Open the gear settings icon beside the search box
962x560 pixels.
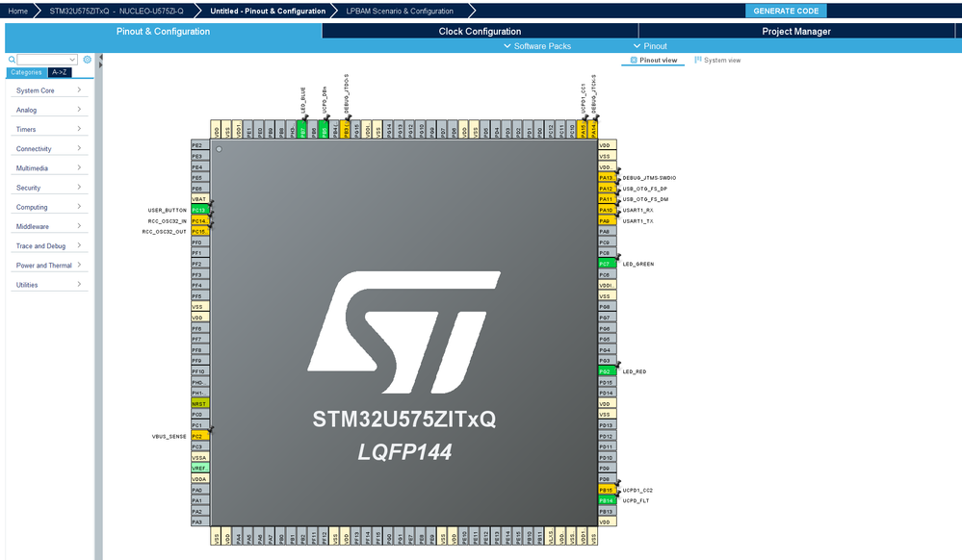tap(87, 60)
